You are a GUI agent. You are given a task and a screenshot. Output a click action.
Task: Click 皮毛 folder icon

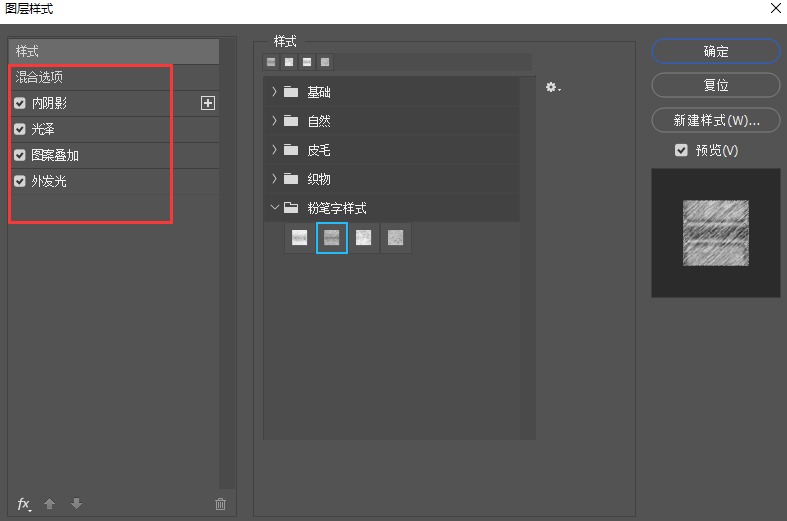pyautogui.click(x=291, y=150)
